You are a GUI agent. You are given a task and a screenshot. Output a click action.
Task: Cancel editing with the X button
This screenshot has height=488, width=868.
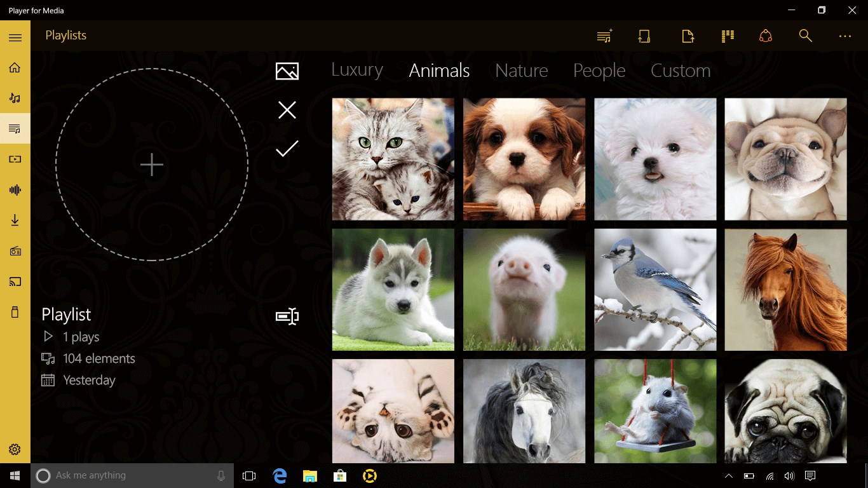pyautogui.click(x=287, y=110)
